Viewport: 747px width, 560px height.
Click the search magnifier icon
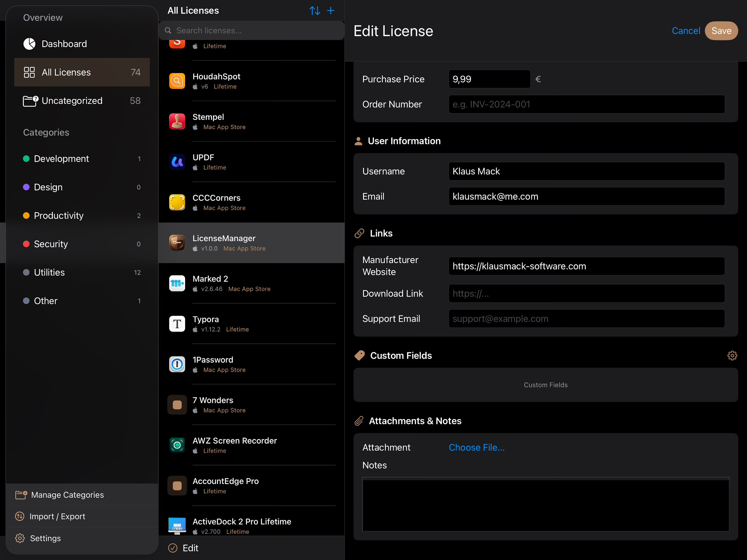168,31
